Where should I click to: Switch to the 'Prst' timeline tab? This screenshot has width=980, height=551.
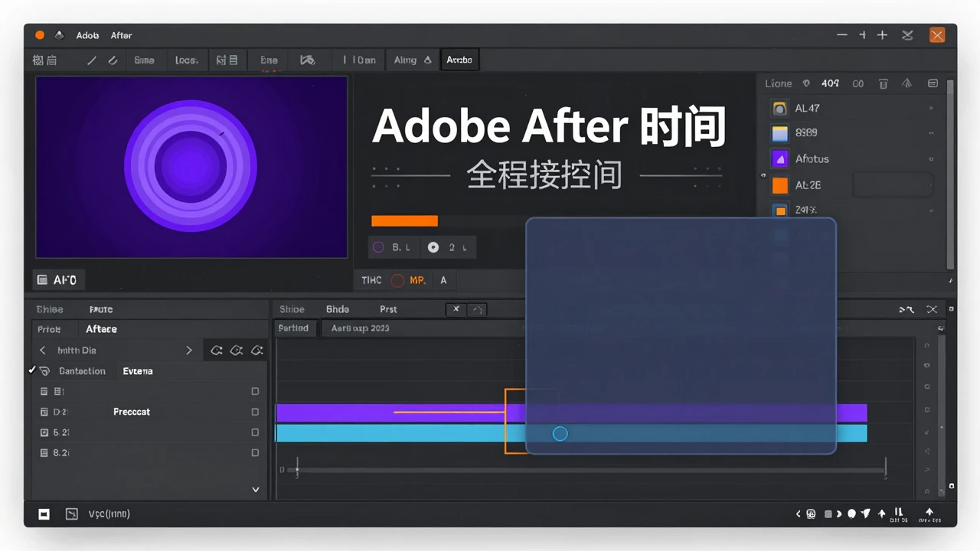pos(388,310)
